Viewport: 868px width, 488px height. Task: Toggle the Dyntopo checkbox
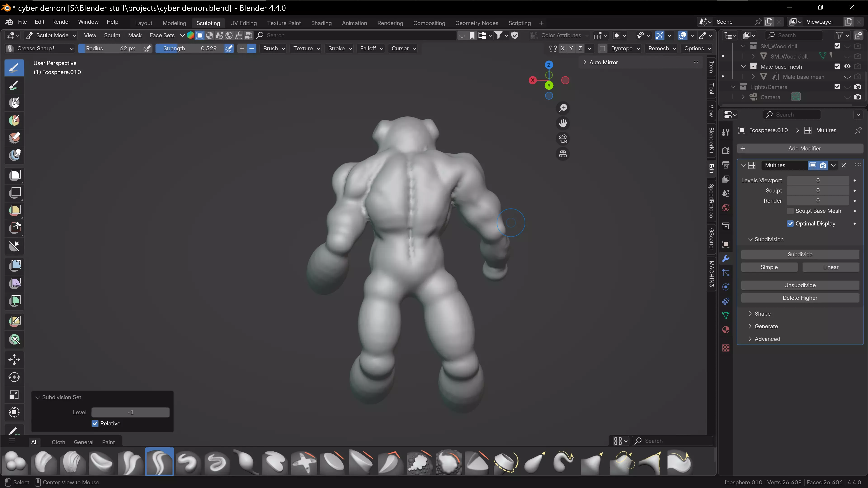point(602,49)
